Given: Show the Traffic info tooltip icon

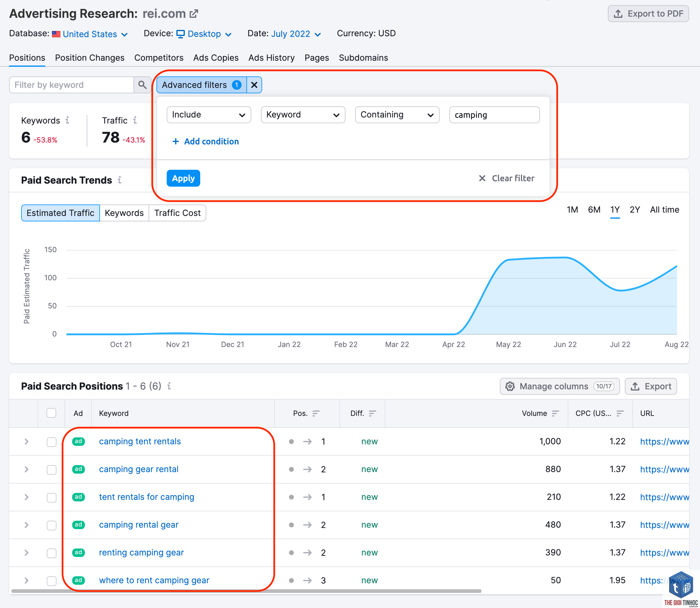Looking at the screenshot, I should pos(135,120).
